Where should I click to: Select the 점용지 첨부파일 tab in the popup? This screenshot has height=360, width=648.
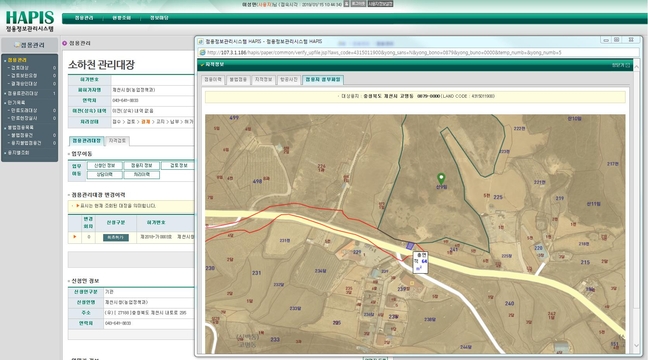323,79
